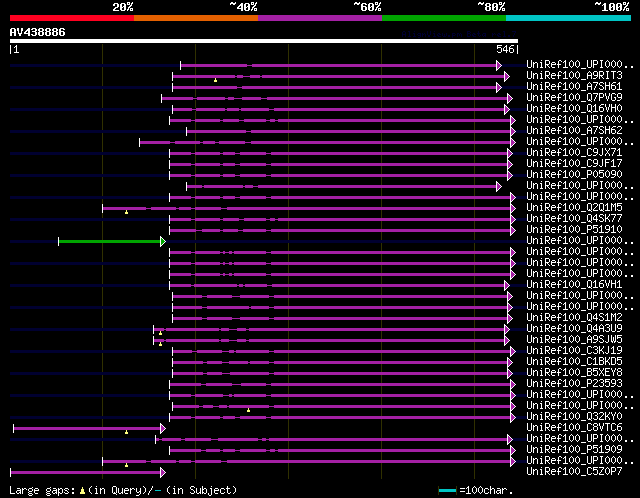The height and width of the screenshot is (498, 640).
Task: Click the white AV438886 query sequence bar
Action: pos(264,41)
